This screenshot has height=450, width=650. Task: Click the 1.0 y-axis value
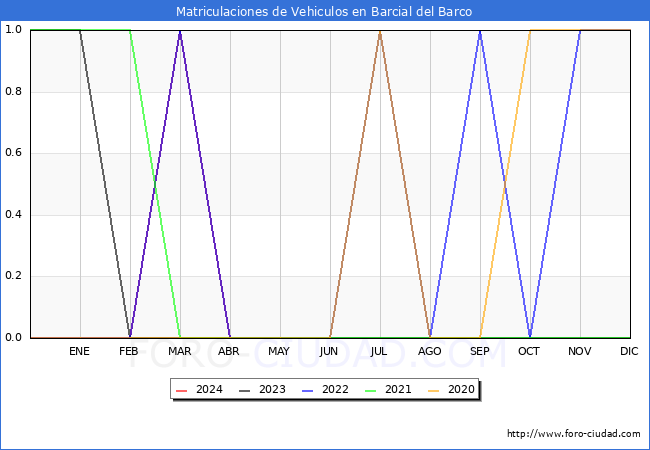pyautogui.click(x=13, y=30)
